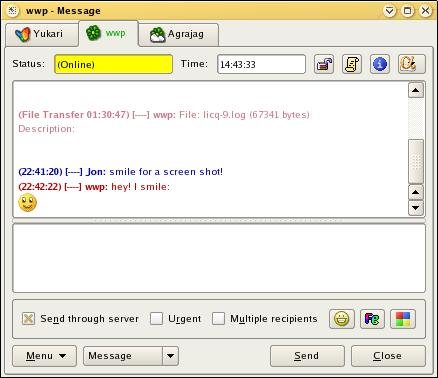438x378 pixels.
Task: Click the character encoding icon
Action: coord(412,64)
